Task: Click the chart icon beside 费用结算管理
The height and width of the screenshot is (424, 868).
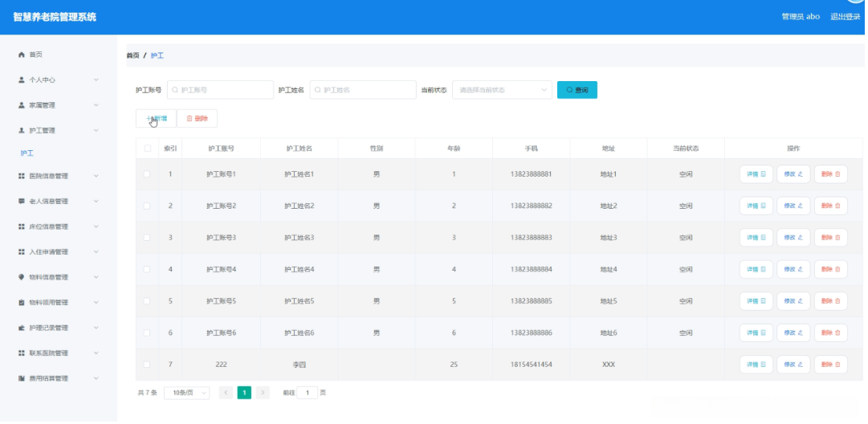Action: click(22, 378)
